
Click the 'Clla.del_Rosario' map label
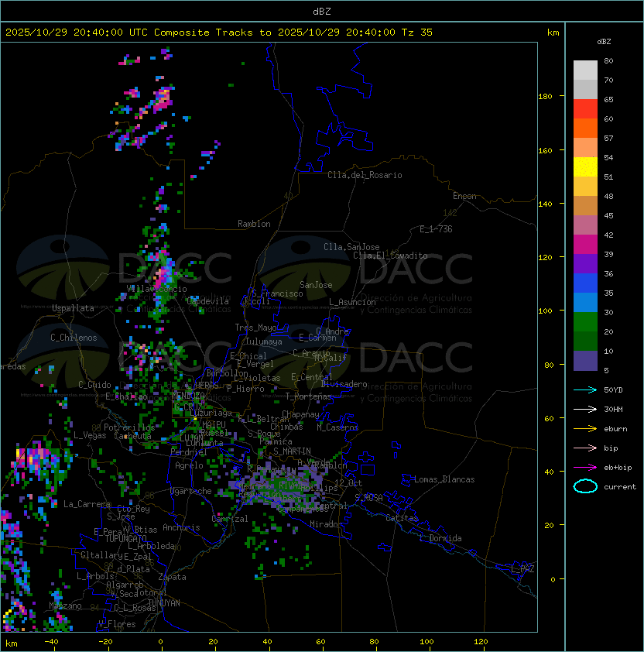[x=365, y=175]
